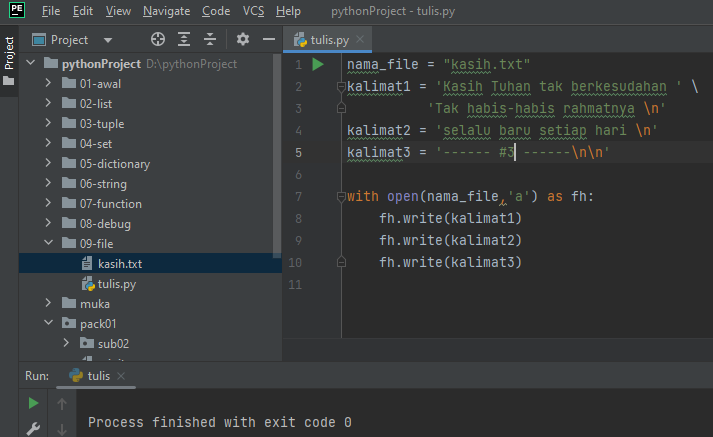Collapse the 09-file folder
The width and height of the screenshot is (713, 437).
[x=49, y=242]
